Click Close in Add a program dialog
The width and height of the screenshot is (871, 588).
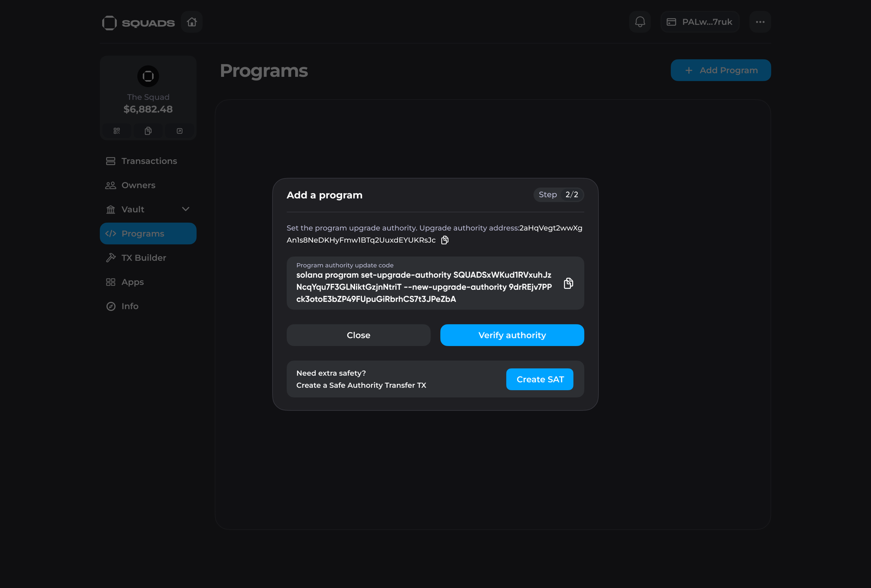[358, 335]
